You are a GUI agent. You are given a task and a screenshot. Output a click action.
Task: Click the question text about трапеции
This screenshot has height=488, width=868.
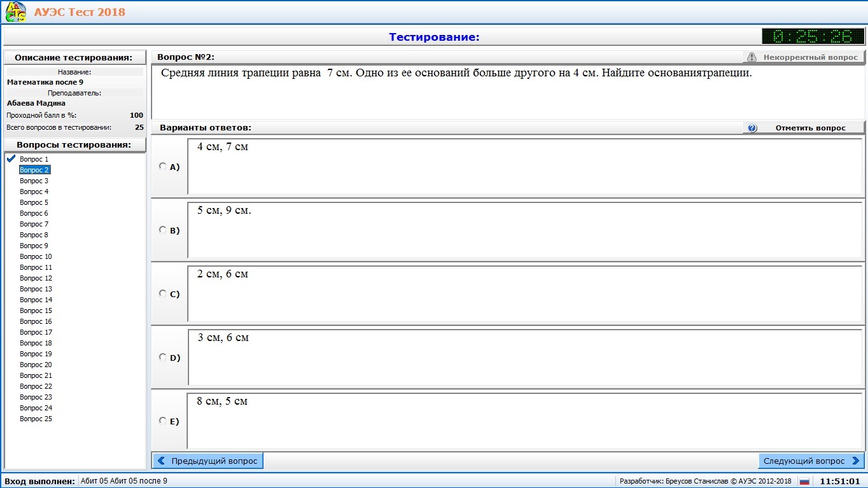456,73
